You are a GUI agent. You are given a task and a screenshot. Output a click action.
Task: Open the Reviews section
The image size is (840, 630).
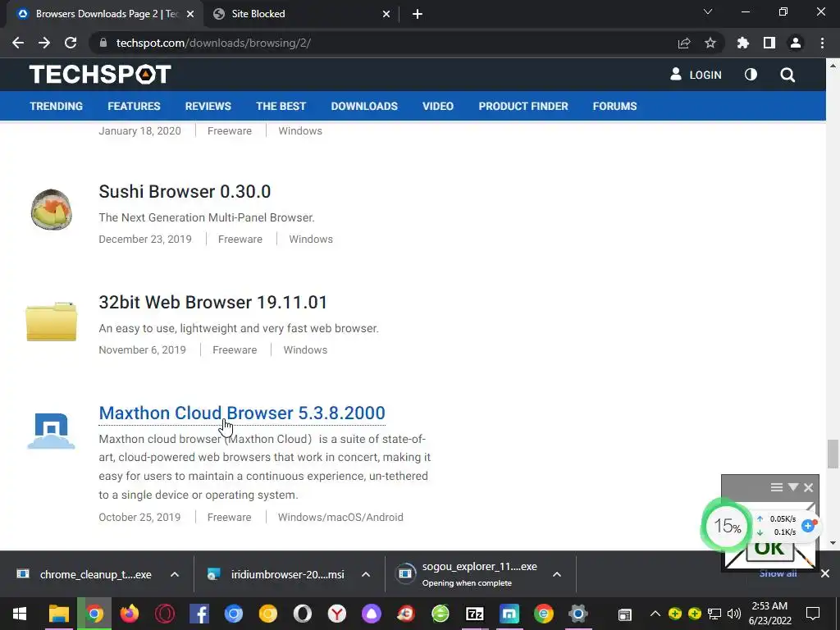208,106
